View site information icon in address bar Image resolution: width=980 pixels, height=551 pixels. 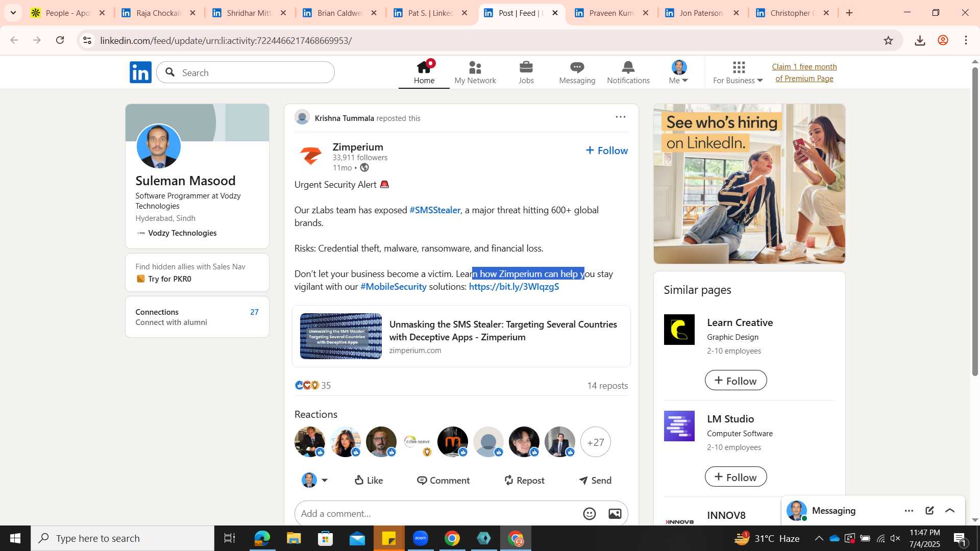coord(87,40)
